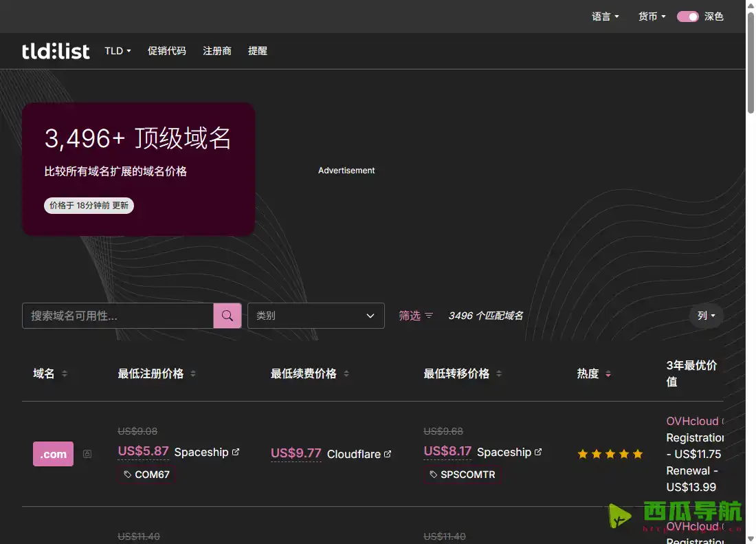
Task: Click the 价格于 18分钟前 更新 badge
Action: [89, 206]
